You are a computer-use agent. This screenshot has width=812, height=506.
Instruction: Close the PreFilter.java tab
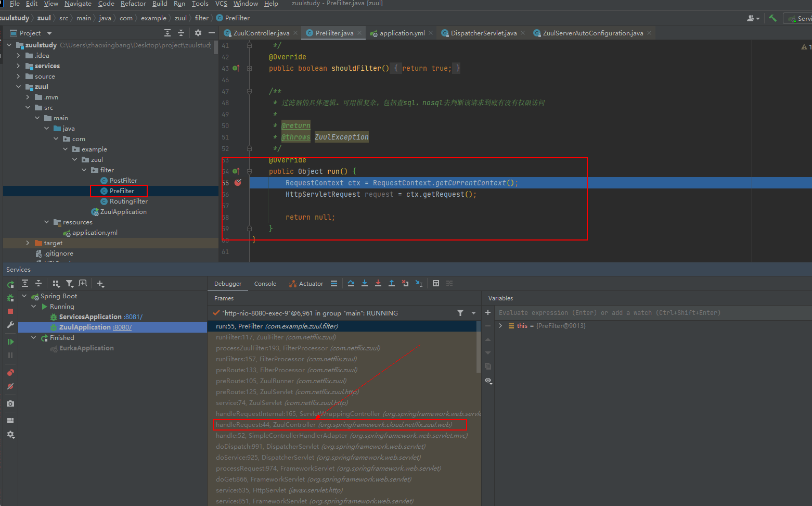click(x=360, y=33)
